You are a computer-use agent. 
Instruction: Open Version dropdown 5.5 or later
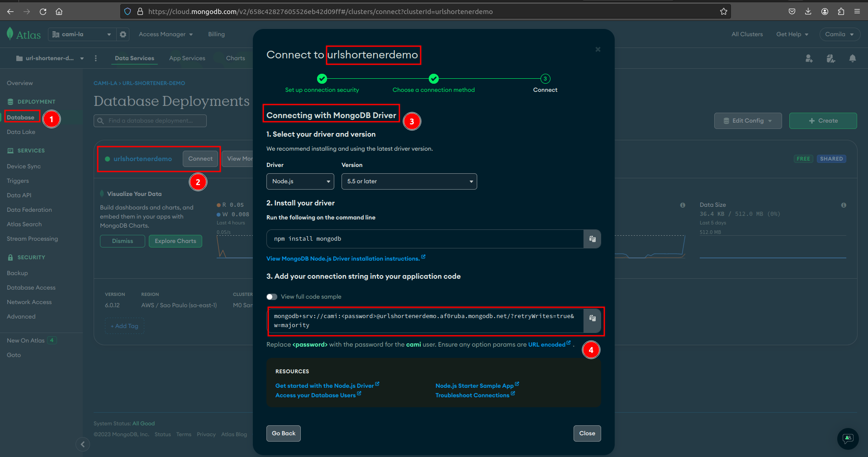[409, 181]
